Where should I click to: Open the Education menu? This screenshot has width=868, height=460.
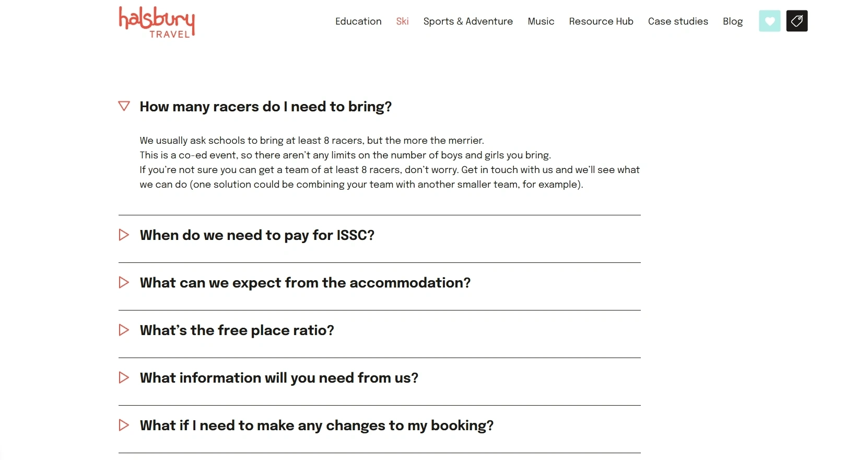pyautogui.click(x=358, y=21)
